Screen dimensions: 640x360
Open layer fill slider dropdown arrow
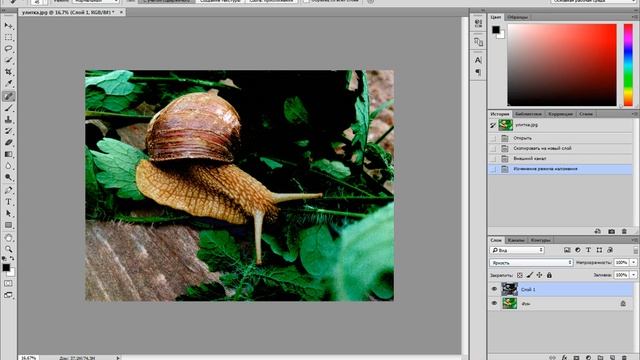point(633,275)
